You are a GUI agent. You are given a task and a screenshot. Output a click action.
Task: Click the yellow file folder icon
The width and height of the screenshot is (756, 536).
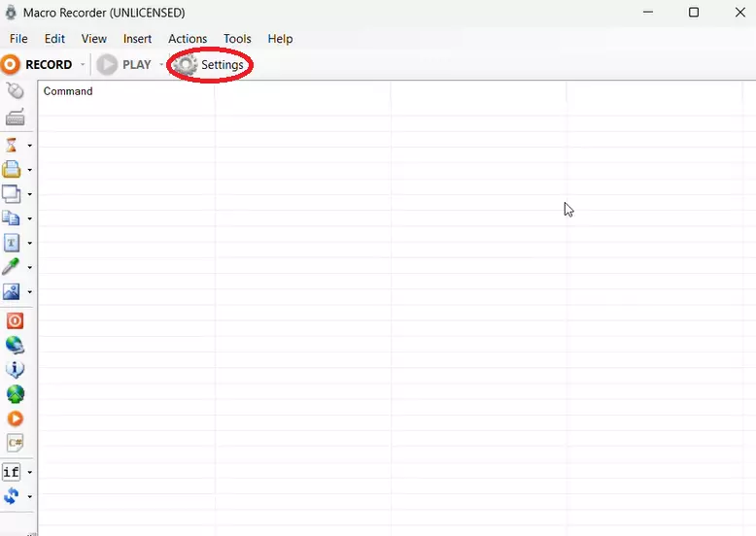12,170
